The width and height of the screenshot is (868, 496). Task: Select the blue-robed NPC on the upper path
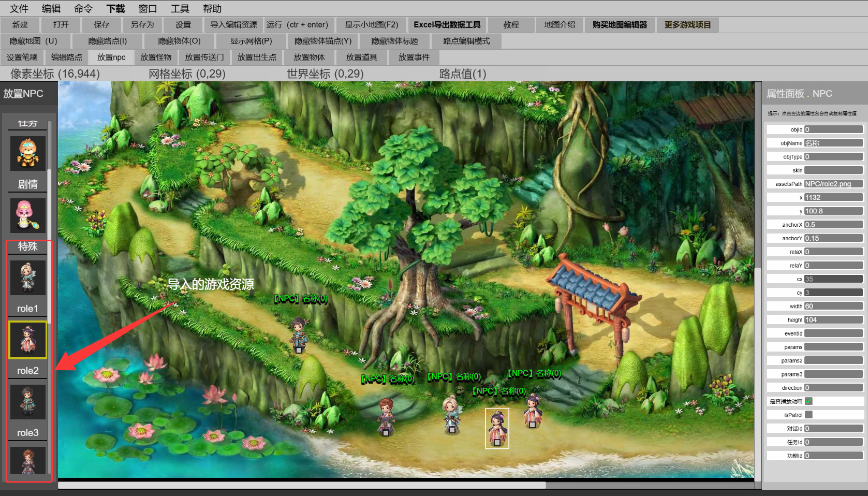click(x=299, y=335)
